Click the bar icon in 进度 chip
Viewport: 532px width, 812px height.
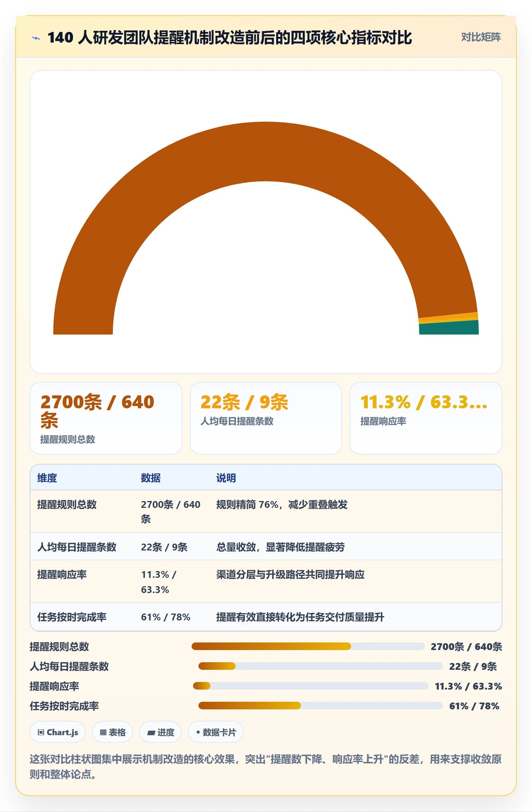pos(151,733)
